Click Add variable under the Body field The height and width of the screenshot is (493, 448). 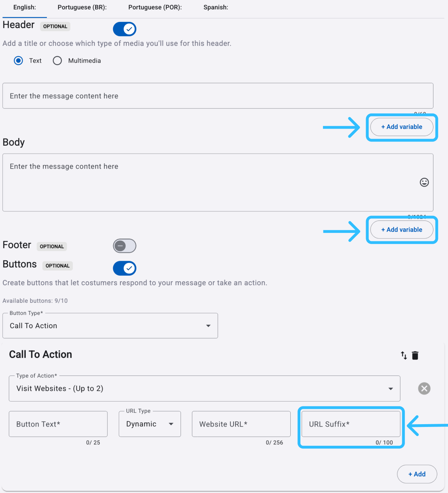tap(402, 230)
